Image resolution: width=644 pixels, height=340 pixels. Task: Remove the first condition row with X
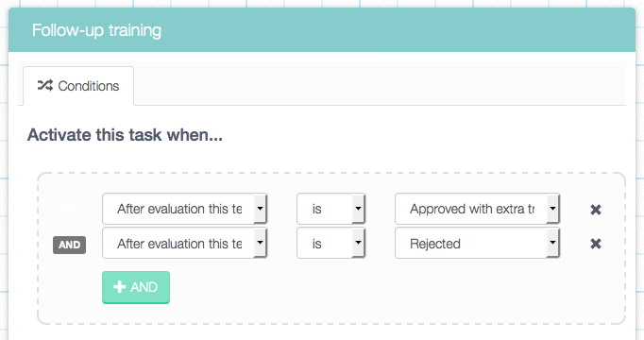click(596, 210)
